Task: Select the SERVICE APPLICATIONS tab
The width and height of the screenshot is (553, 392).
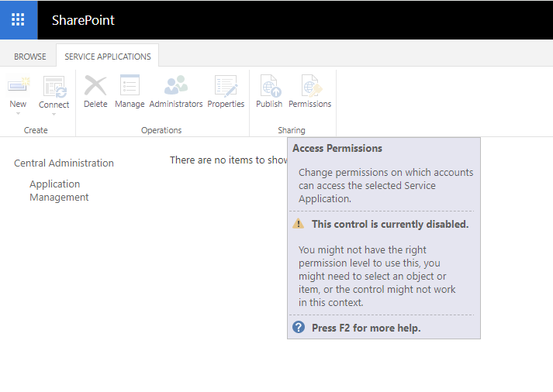Action: pyautogui.click(x=108, y=57)
